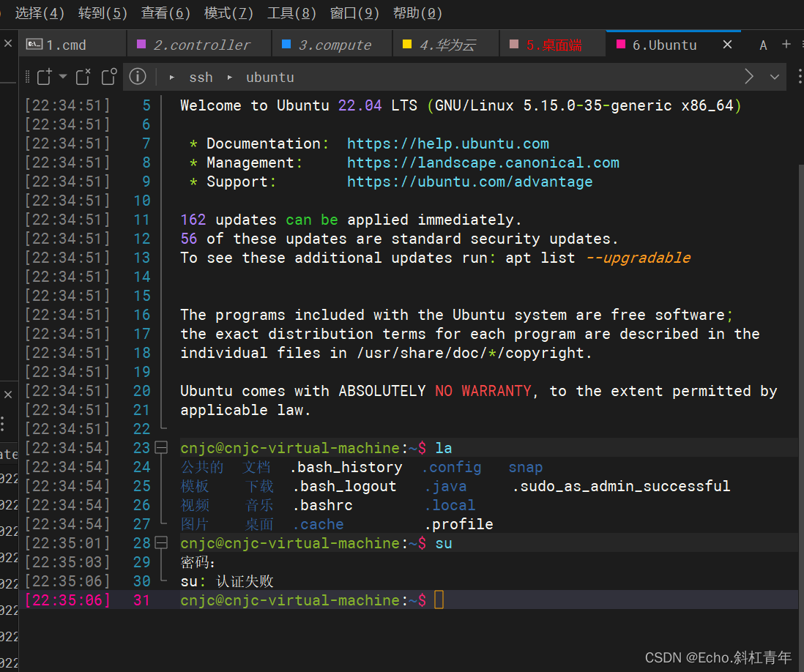Click the close terminal icon in toolbar
Image resolution: width=804 pixels, height=672 pixels.
pyautogui.click(x=83, y=77)
